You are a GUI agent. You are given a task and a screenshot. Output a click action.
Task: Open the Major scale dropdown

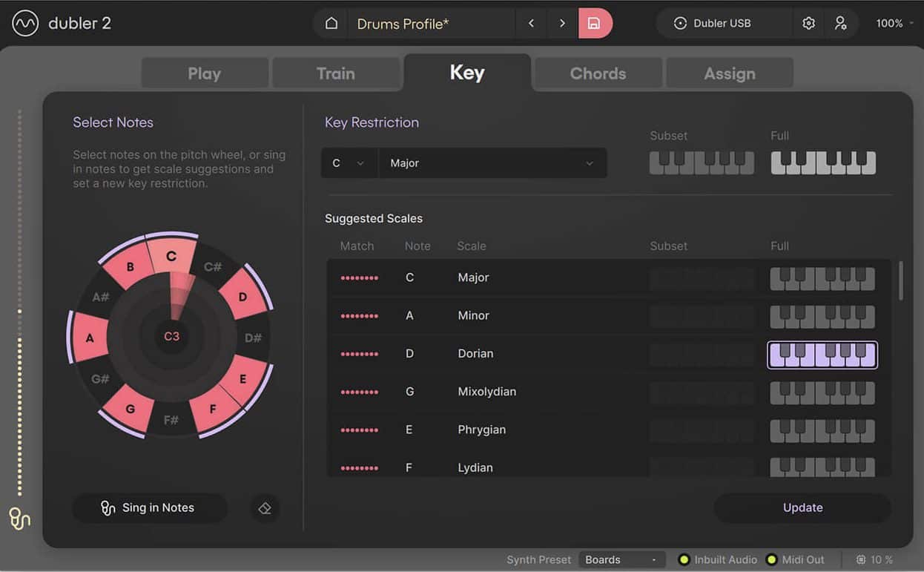492,162
